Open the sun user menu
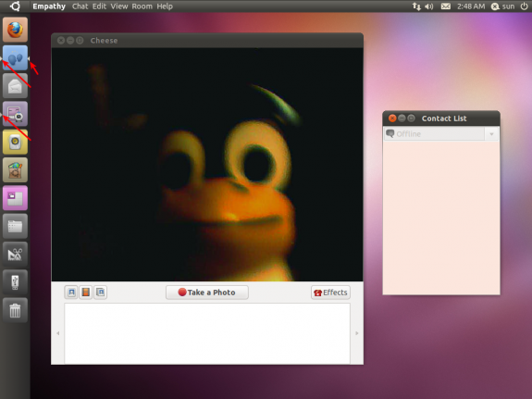 tap(502, 6)
